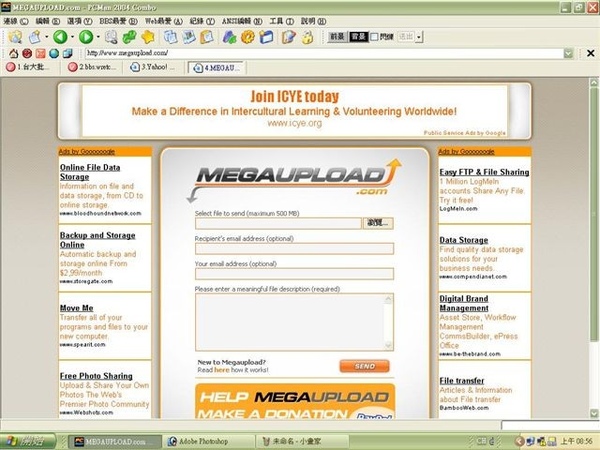Open the BBS最愛(B) menu

(118, 21)
